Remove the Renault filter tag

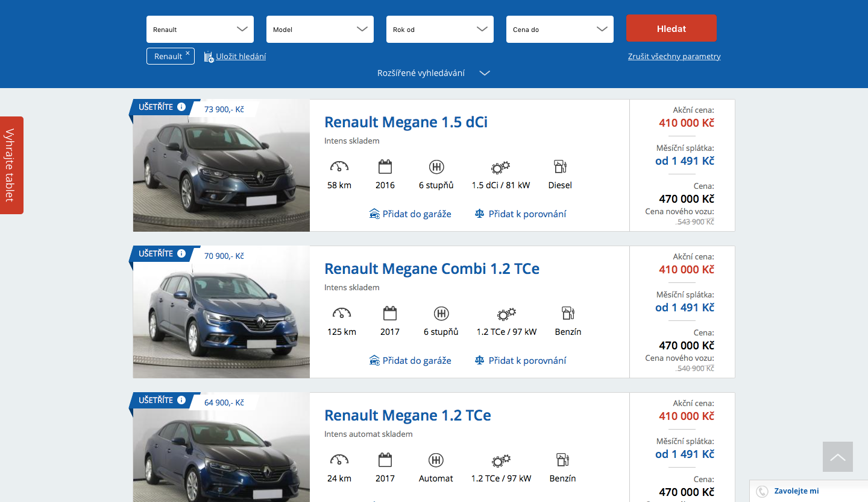pos(187,53)
